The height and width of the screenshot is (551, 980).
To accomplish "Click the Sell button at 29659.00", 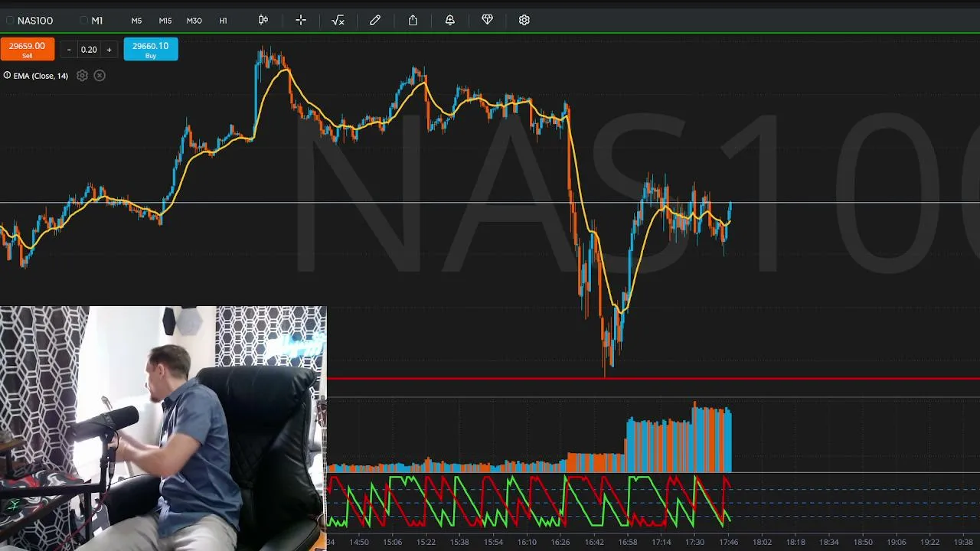I will 27,49.
